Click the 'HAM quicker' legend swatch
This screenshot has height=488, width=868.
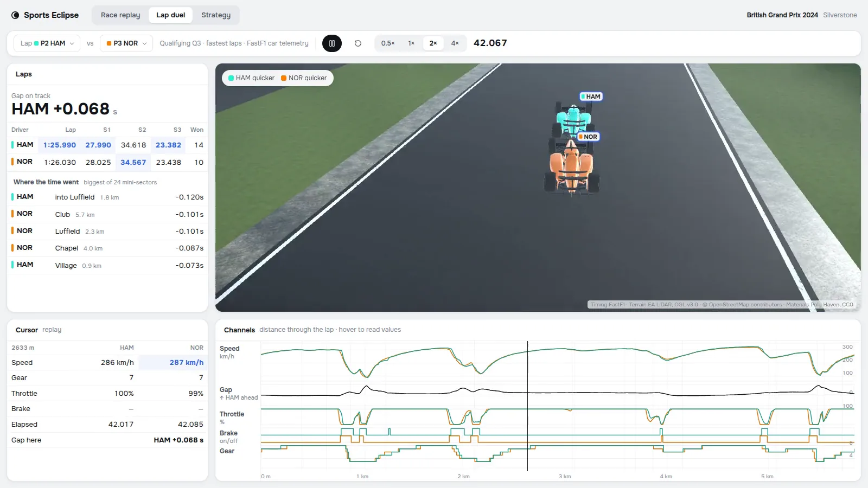pyautogui.click(x=231, y=78)
